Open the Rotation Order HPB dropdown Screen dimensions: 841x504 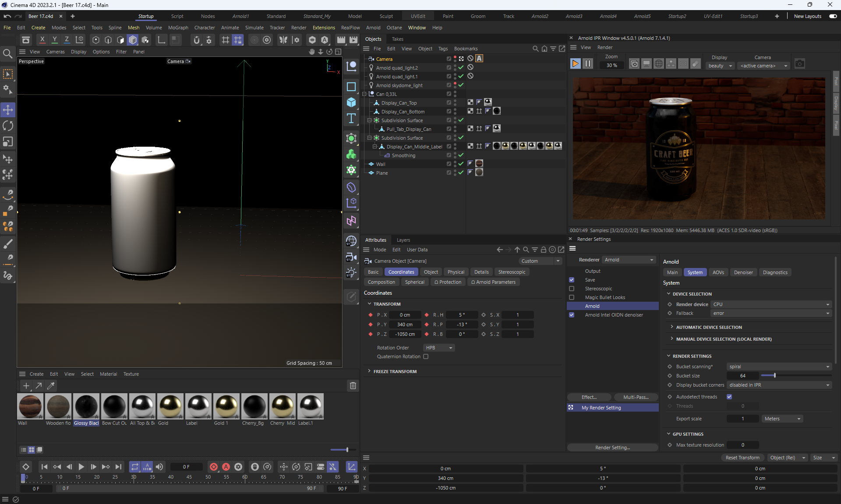(x=439, y=348)
